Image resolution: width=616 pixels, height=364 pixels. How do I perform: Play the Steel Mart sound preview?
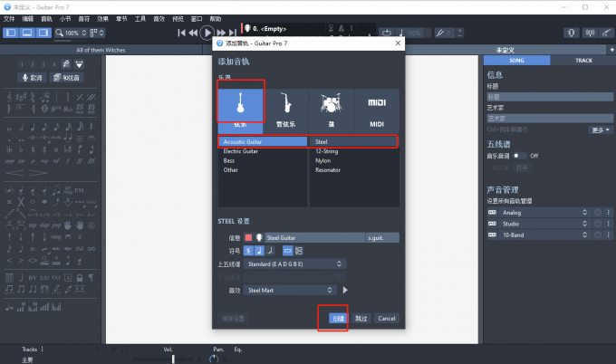pyautogui.click(x=344, y=291)
